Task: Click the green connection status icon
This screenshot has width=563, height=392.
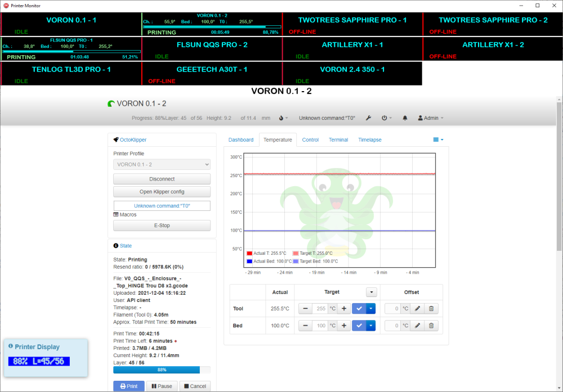Action: click(x=111, y=103)
